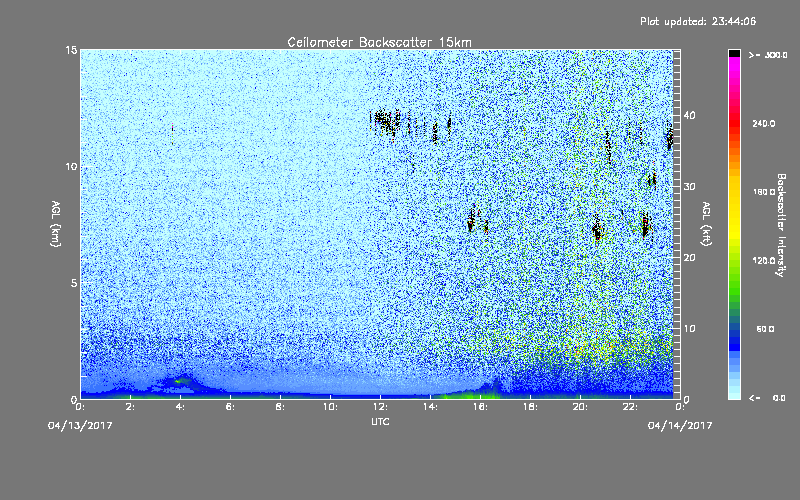Click the yellow band of the colorbar
800x500 pixels.
click(734, 209)
